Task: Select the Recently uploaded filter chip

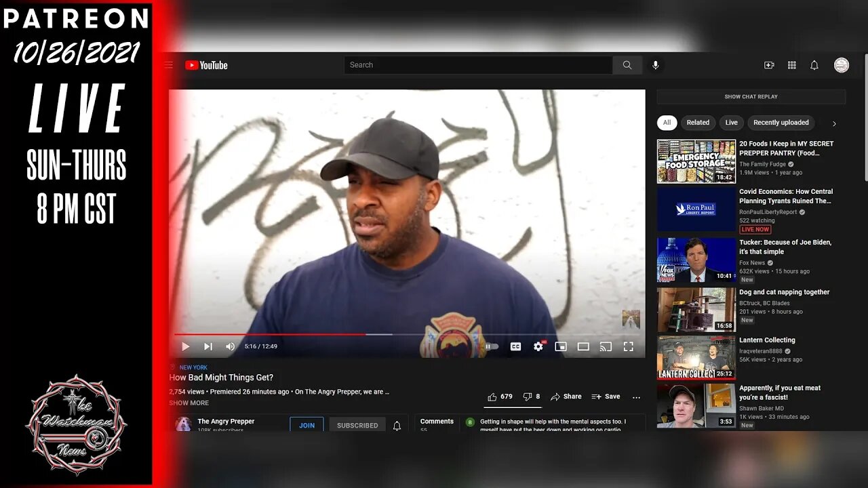Action: [x=781, y=123]
